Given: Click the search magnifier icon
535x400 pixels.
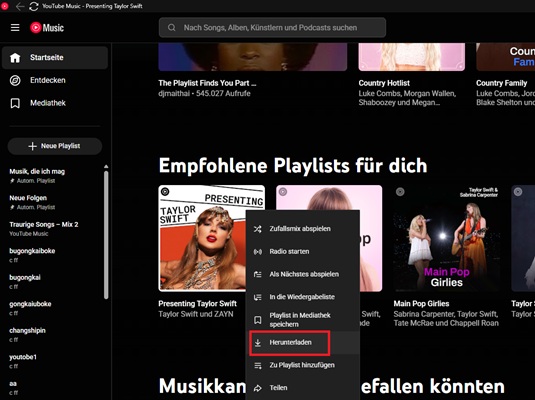Looking at the screenshot, I should [x=172, y=28].
